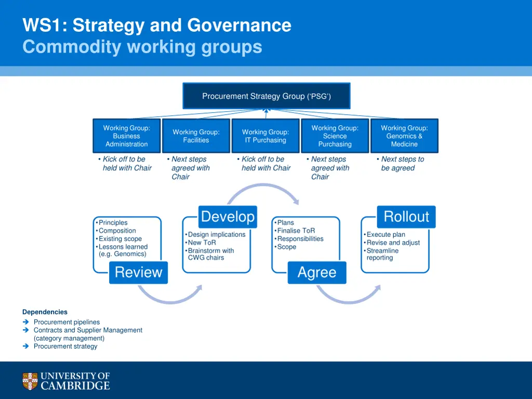
Task: Click the 'New ToR' bullet
Action: click(201, 243)
